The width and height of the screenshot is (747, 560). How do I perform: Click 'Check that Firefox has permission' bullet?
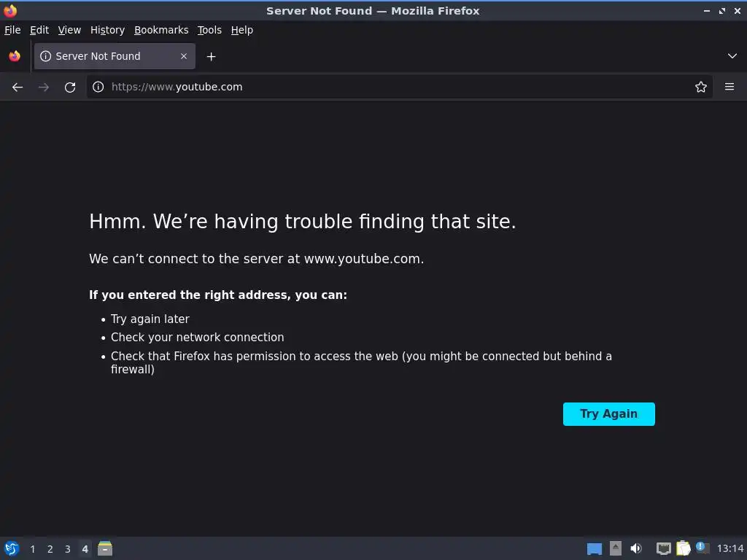(x=361, y=362)
